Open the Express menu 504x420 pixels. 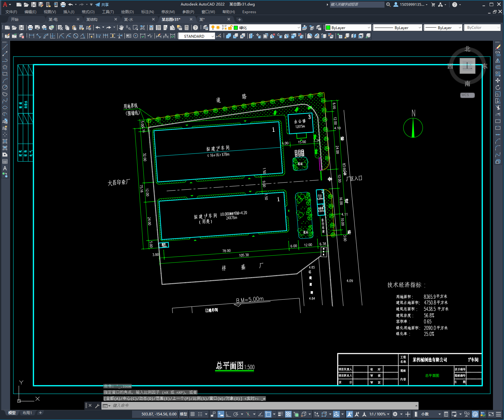249,12
